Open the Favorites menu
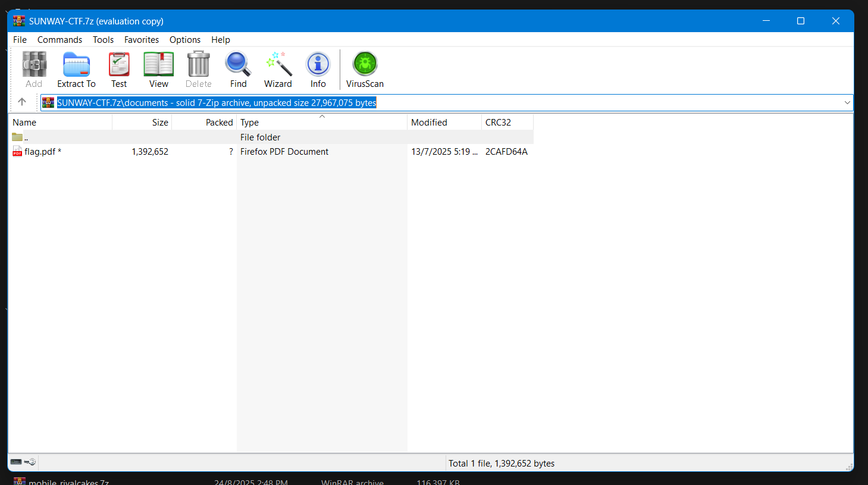 coord(142,39)
